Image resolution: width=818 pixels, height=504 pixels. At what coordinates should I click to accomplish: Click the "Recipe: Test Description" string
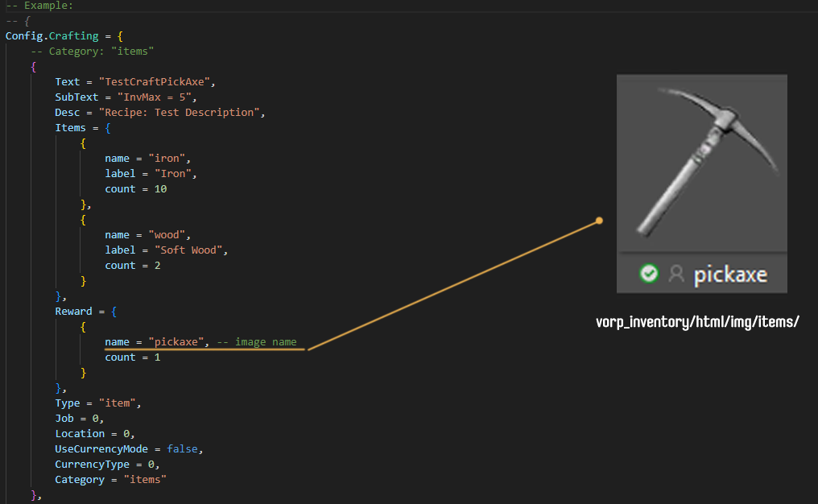point(182,113)
